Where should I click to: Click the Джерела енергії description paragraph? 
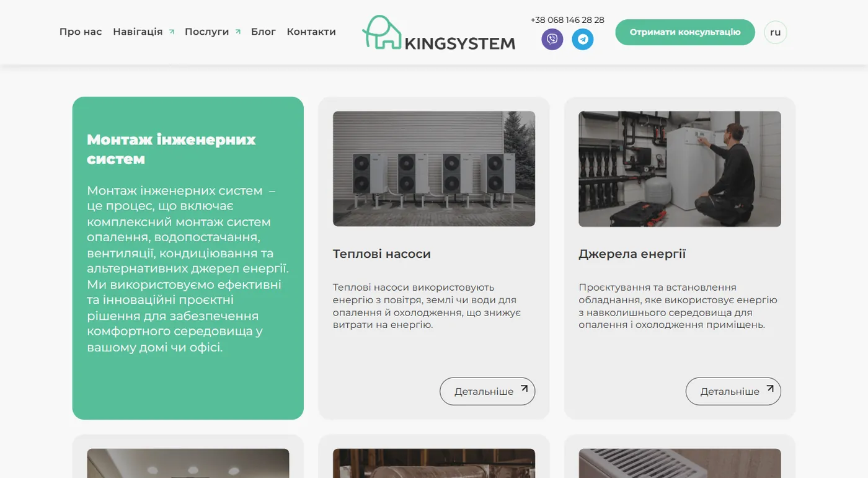678,306
